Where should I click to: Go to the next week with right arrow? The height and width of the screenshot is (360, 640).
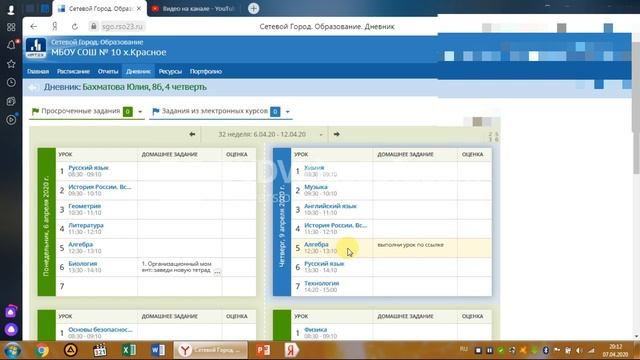pos(336,134)
